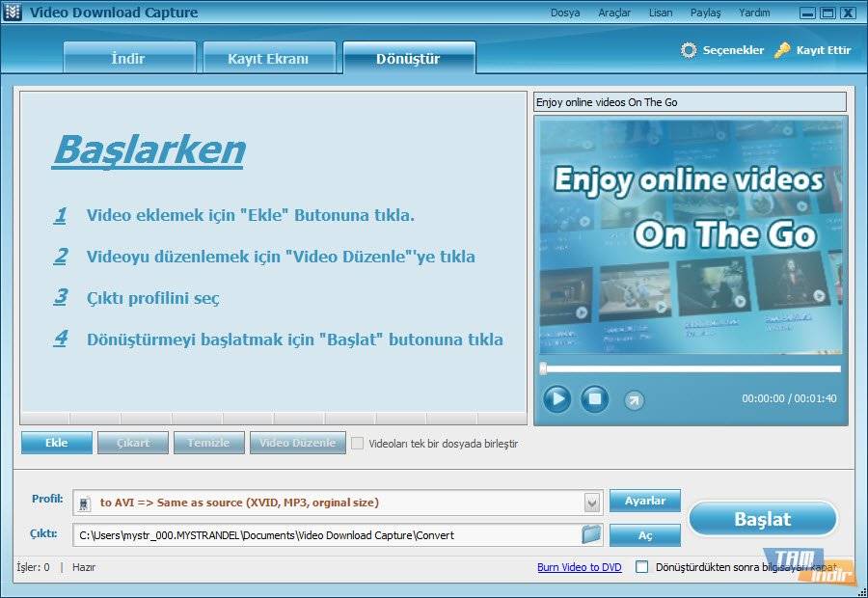Expand the Profil dropdown list
This screenshot has height=598, width=868.
click(591, 503)
